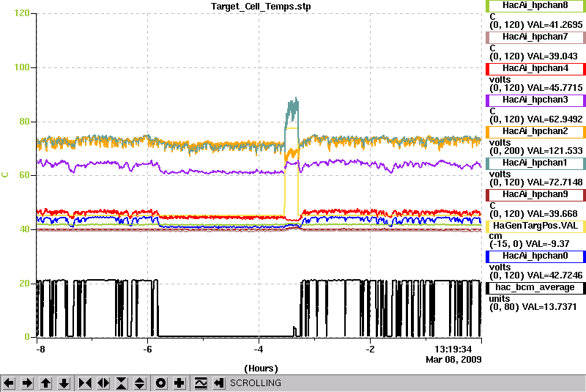This screenshot has height=392, width=586.
Task: Click the VAL=39.668 readout text
Action: [552, 214]
